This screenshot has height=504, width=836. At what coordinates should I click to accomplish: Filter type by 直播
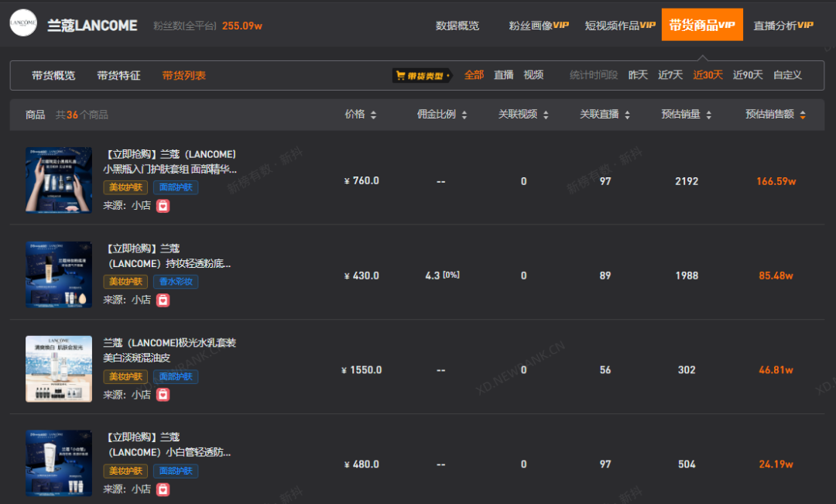click(x=503, y=75)
